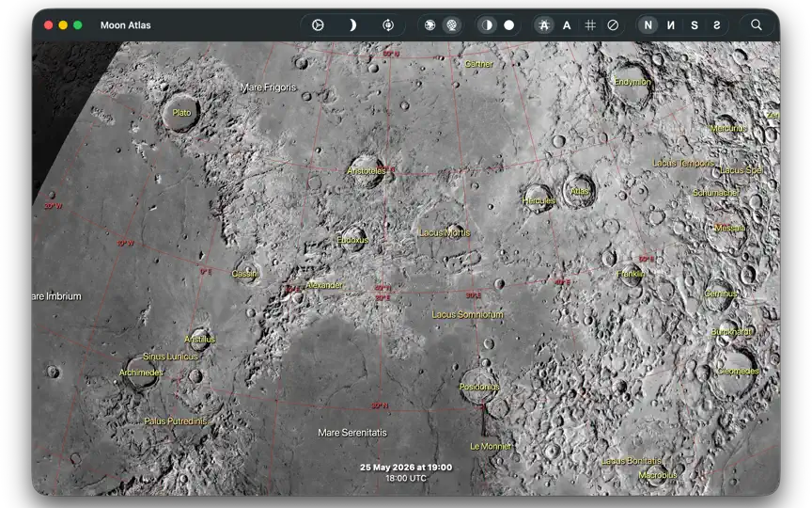
Task: Click the Atlas crater label
Action: (580, 191)
